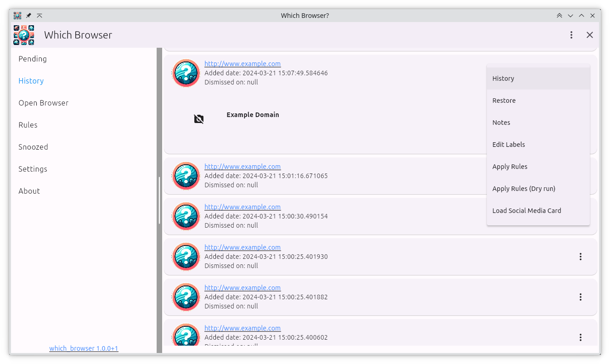Screen dimensions: 610x364
Task: Open the http://www.example.com link on the first entry
Action: (x=243, y=64)
